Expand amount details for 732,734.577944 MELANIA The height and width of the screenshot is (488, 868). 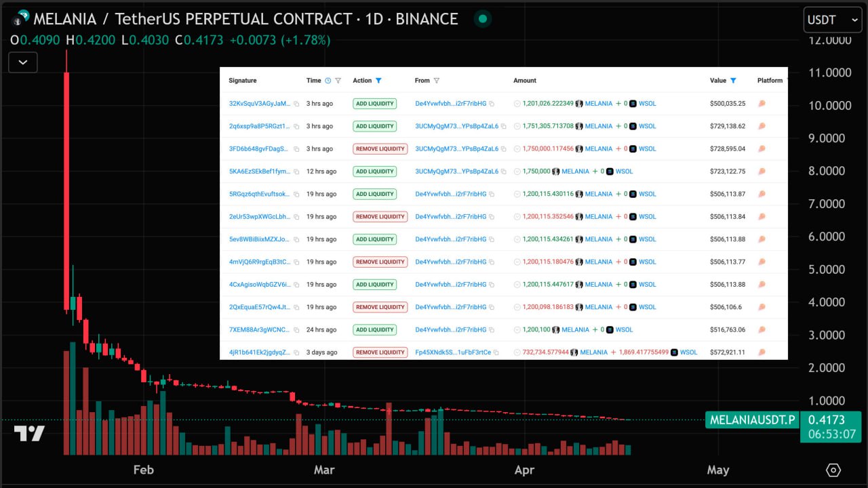pyautogui.click(x=517, y=352)
